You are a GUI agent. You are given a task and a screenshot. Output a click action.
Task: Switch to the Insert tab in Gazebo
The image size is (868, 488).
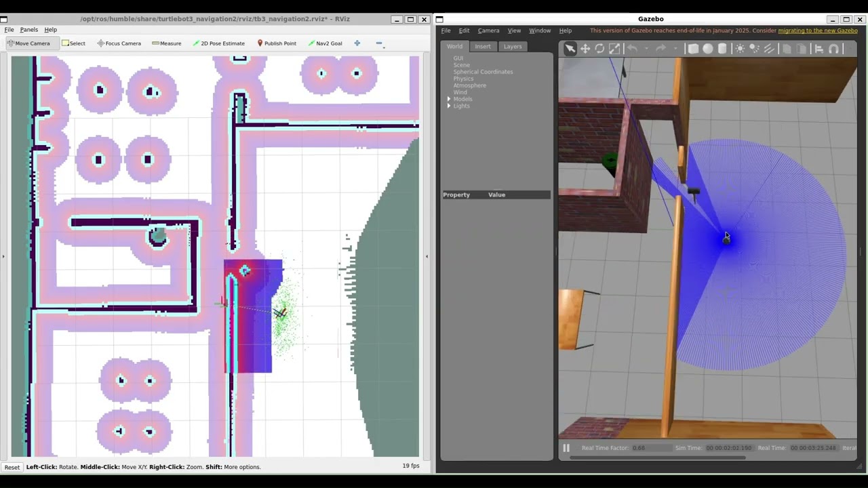click(483, 46)
